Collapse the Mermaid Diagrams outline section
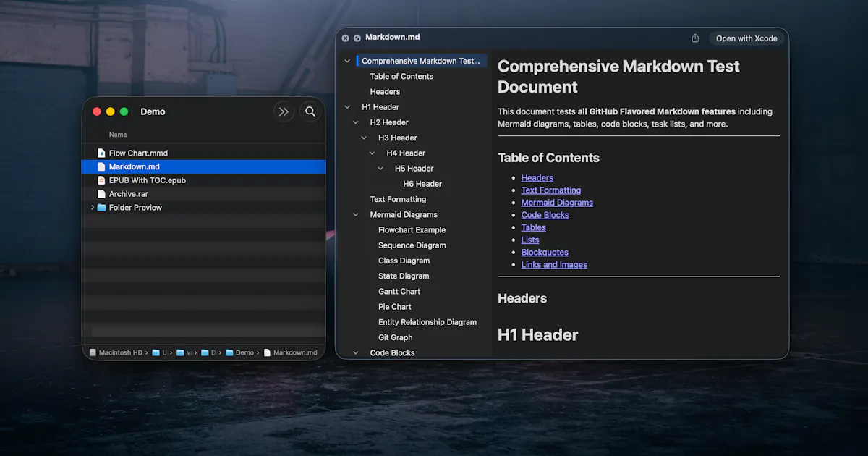Image resolution: width=868 pixels, height=456 pixels. (356, 215)
